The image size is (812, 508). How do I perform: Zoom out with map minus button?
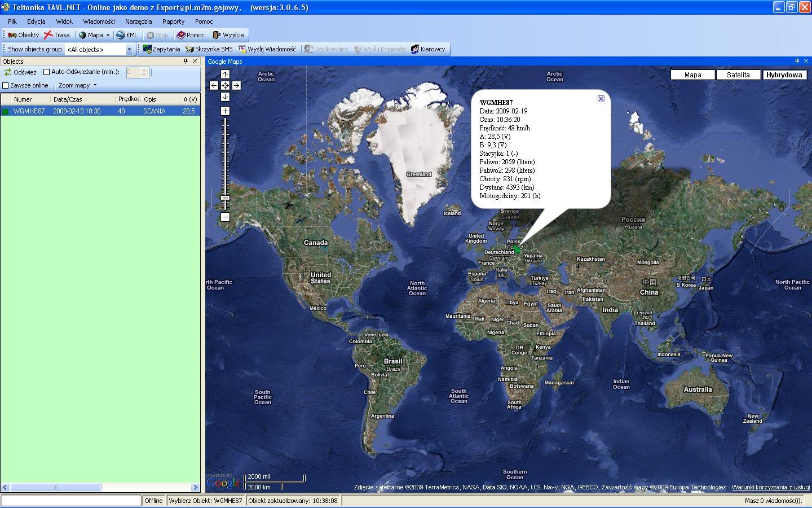pos(225,217)
